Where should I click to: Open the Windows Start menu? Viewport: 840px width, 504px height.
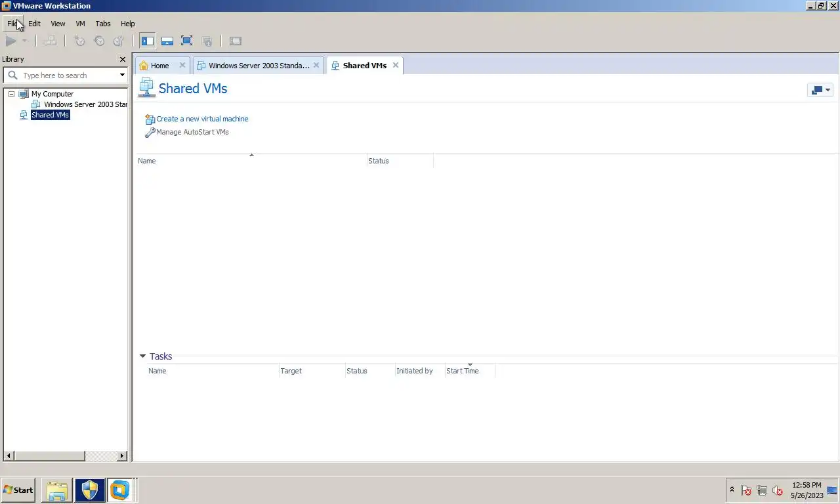pyautogui.click(x=18, y=490)
